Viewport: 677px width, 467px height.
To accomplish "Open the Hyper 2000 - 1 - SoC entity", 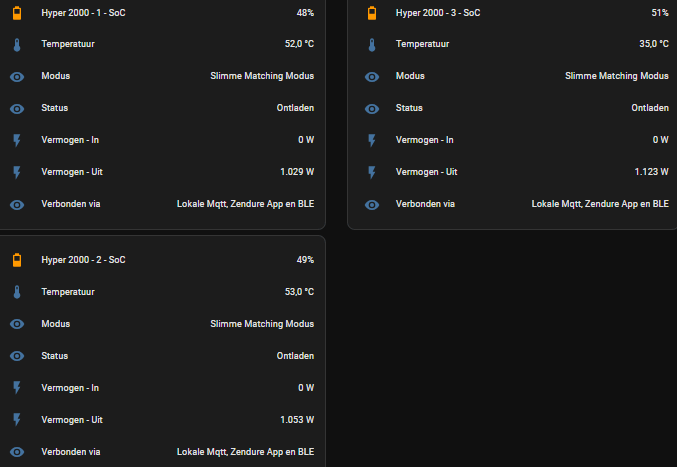I will [x=83, y=13].
